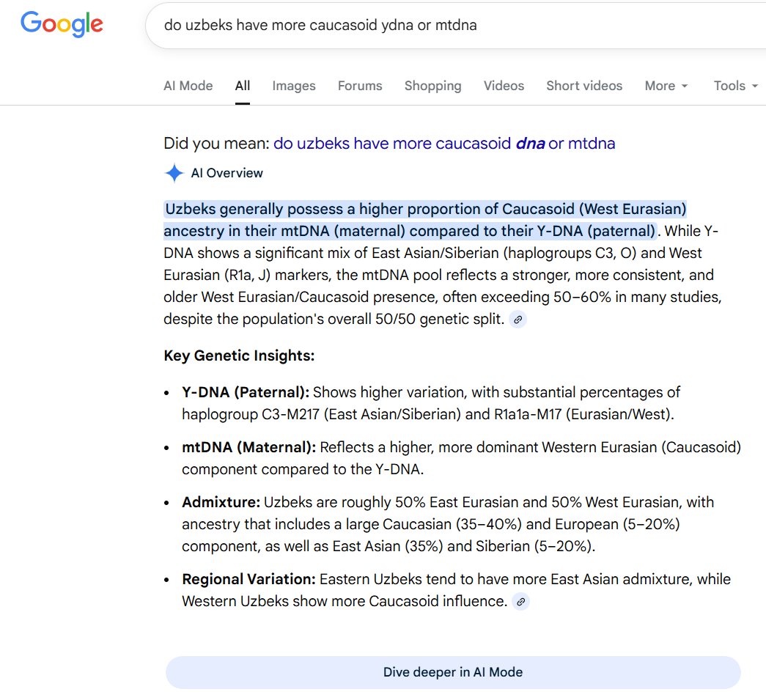
Task: Click the highlighted Uzbeks summary sentence
Action: coord(425,220)
